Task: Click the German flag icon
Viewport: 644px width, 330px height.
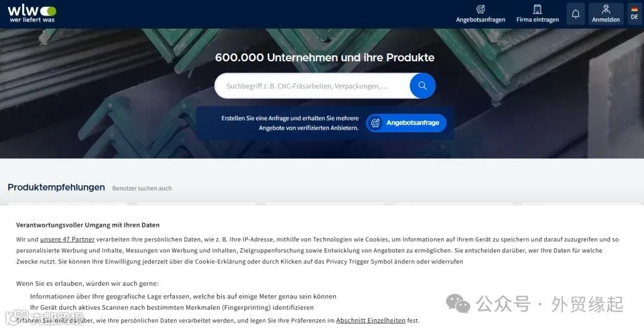Action: [x=634, y=10]
